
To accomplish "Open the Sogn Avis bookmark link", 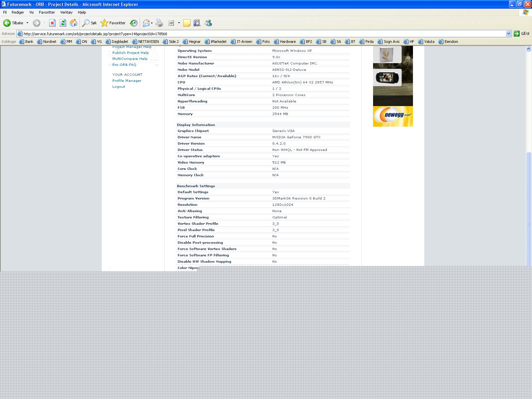I will (x=388, y=42).
